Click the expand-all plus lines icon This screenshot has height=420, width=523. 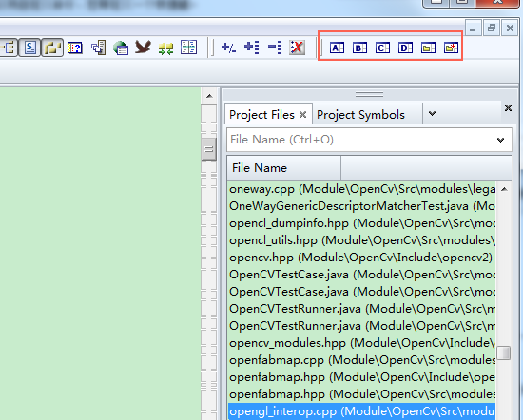click(251, 48)
